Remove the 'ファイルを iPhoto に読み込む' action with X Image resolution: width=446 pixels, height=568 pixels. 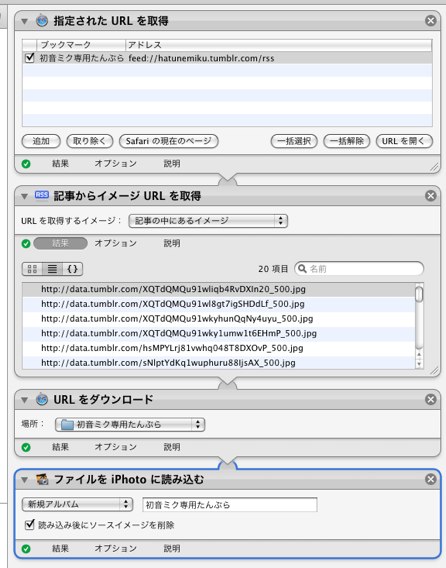coord(430,480)
